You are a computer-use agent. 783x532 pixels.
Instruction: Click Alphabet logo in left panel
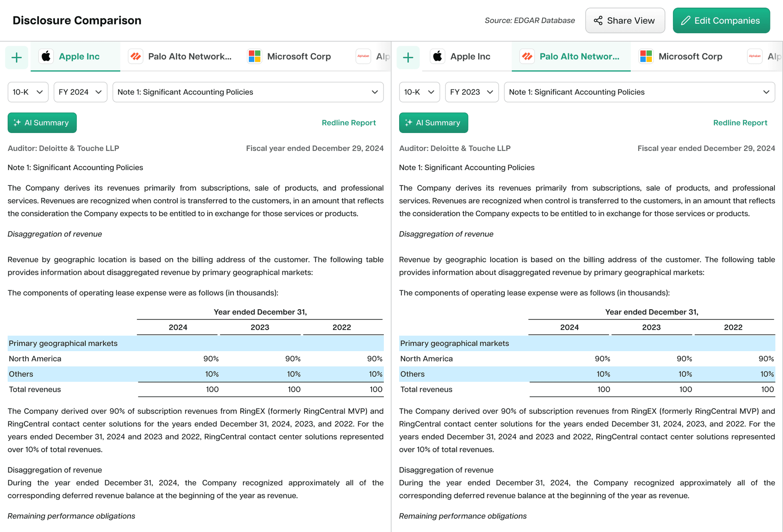[x=363, y=57]
